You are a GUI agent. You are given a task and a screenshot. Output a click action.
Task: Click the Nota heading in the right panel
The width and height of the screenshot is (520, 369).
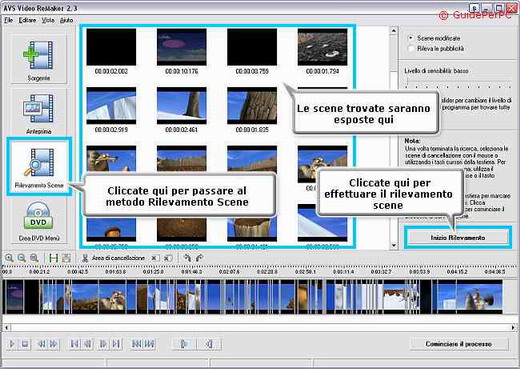click(412, 141)
